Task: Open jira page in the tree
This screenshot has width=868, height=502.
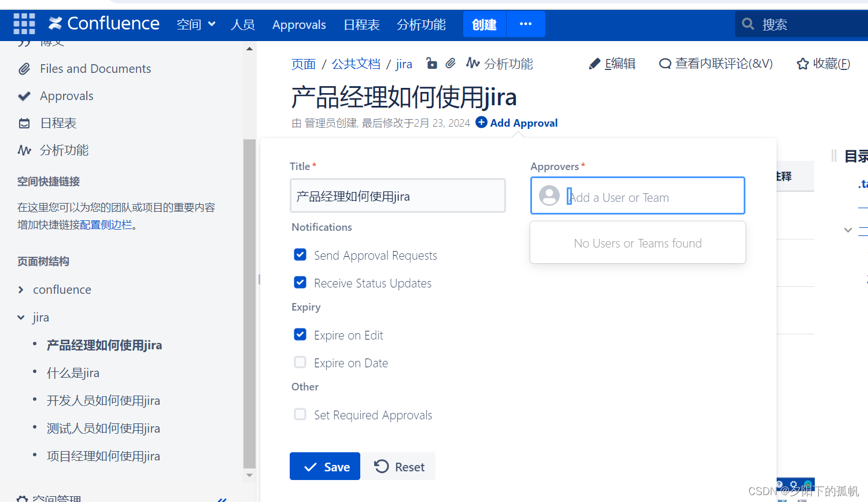Action: click(x=40, y=318)
